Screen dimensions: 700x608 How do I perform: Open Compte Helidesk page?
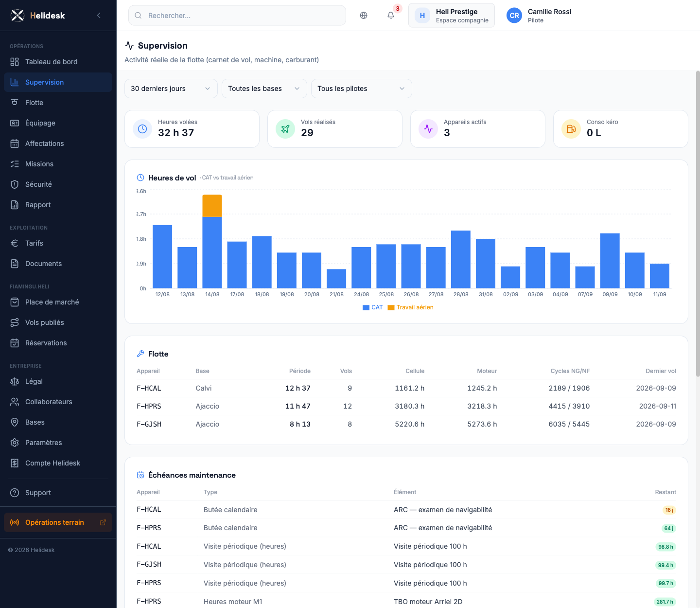(x=58, y=463)
